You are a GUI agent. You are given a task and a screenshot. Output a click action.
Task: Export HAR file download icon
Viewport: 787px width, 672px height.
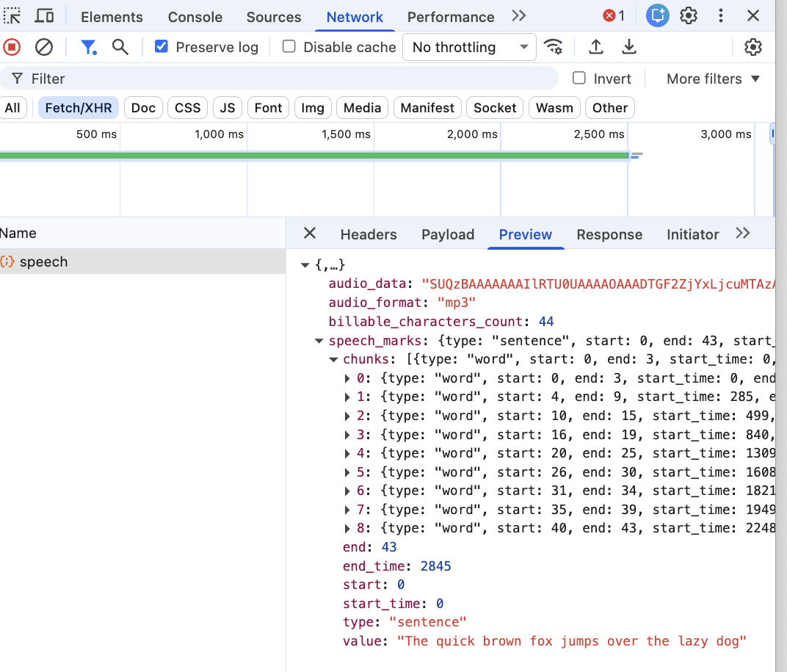629,47
